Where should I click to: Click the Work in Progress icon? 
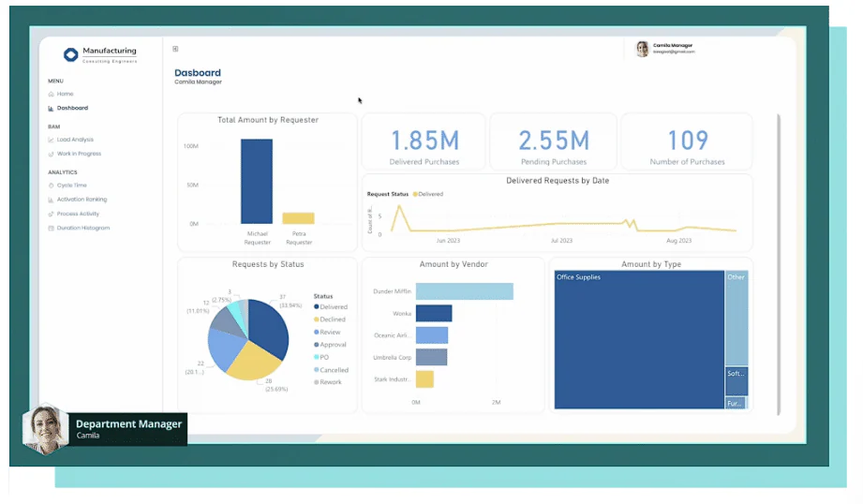[52, 154]
